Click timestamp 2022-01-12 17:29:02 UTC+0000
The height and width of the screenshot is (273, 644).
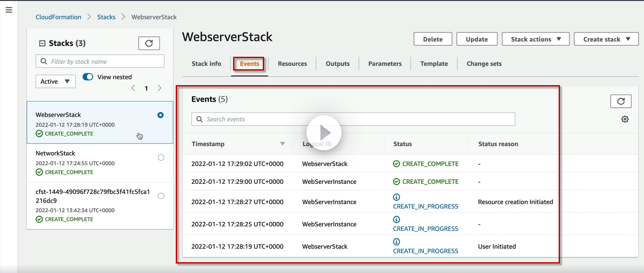coord(237,164)
